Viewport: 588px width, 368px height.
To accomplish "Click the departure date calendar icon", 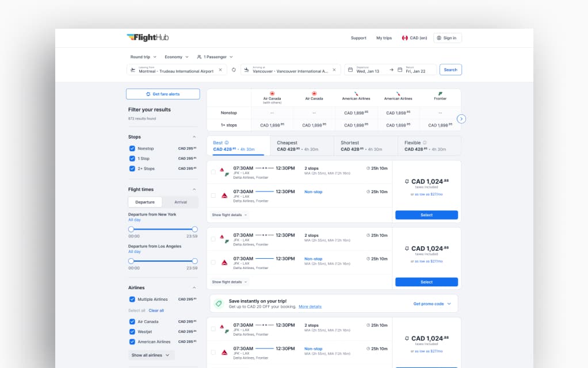I will [350, 70].
